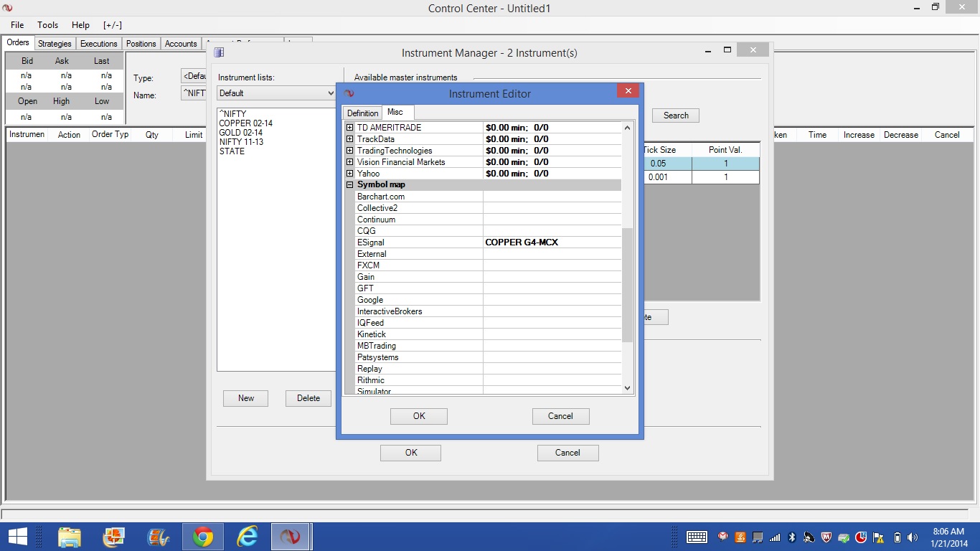
Task: Open the touch keyboard tray icon
Action: click(x=697, y=537)
